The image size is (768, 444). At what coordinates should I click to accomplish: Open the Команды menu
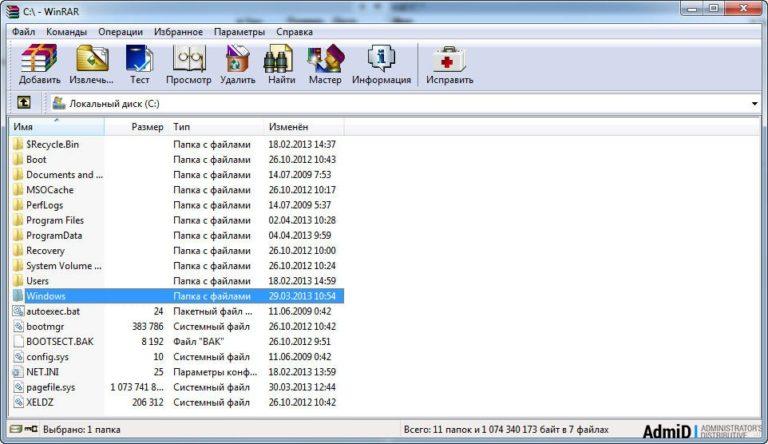67,32
